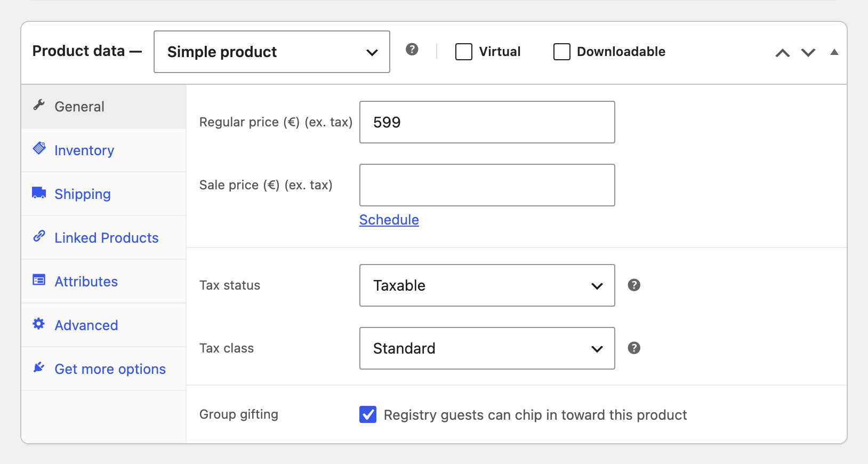Viewport: 868px width, 464px height.
Task: Click the 'Tax class' field label
Action: 227,348
